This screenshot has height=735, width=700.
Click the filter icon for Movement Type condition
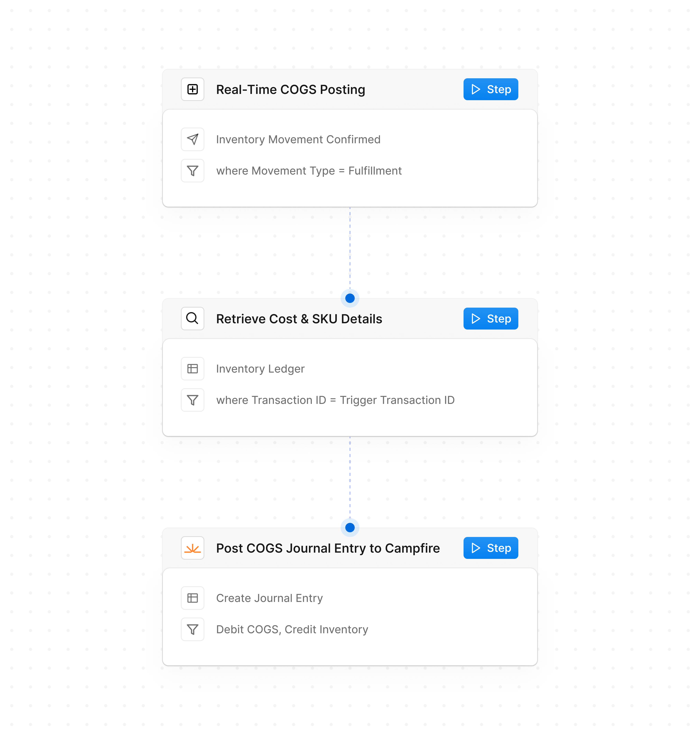[x=192, y=170]
